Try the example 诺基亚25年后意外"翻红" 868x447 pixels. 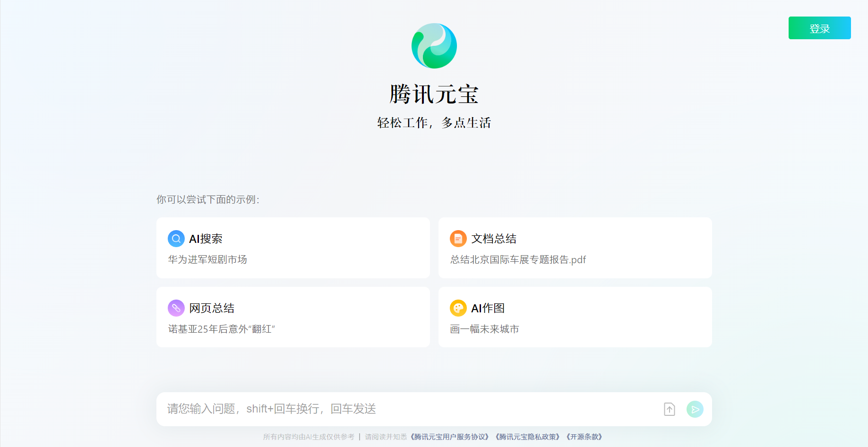click(221, 329)
